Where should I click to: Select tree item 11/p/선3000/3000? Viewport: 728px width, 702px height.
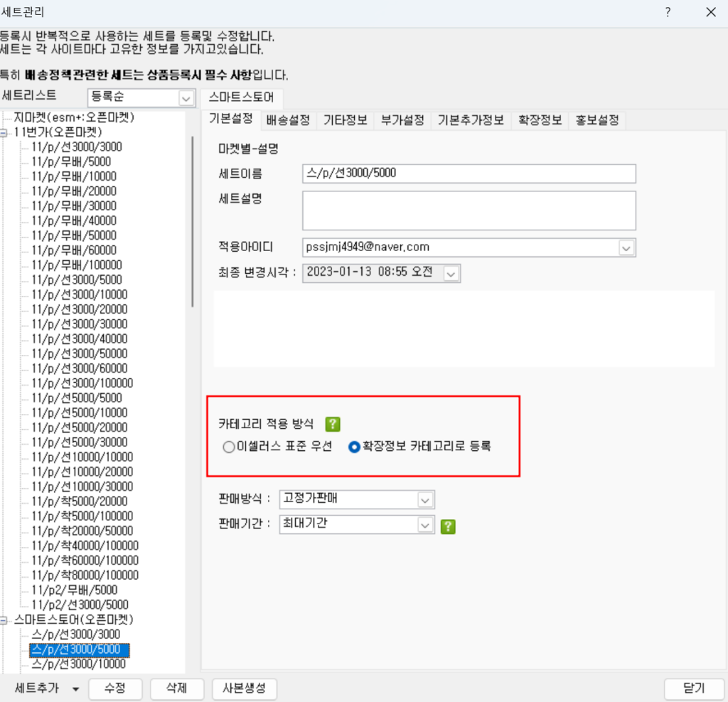coord(77,147)
